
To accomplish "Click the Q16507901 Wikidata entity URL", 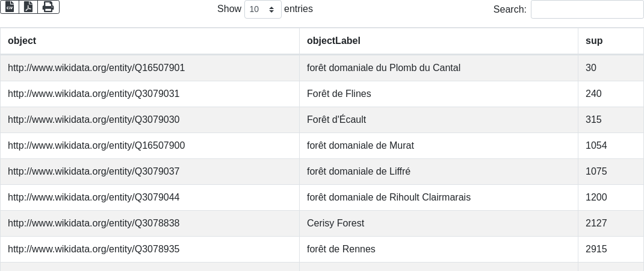I will [x=96, y=68].
